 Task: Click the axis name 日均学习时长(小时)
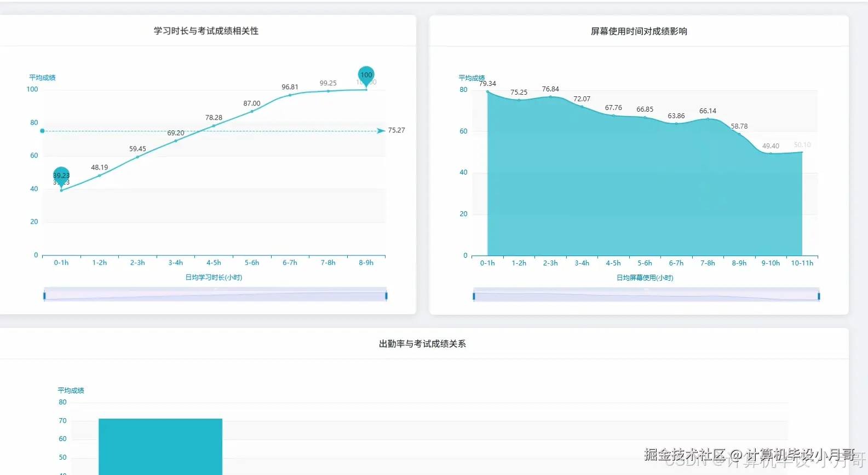click(214, 277)
